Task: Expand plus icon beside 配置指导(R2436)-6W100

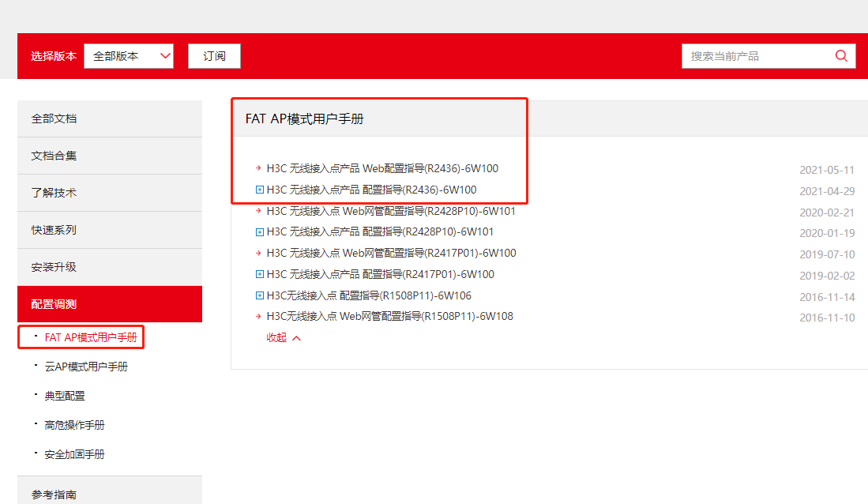Action: coord(259,190)
